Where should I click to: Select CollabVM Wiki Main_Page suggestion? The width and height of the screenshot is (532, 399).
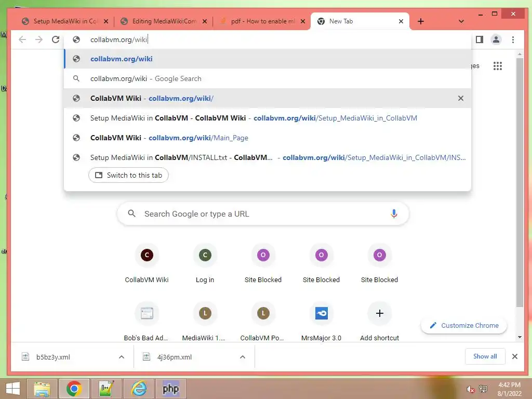tap(268, 138)
